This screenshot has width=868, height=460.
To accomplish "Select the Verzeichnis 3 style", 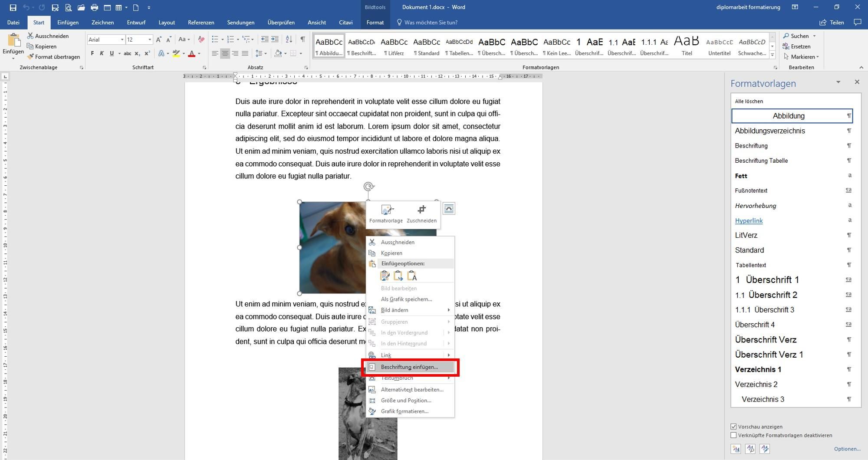I will 792,399.
